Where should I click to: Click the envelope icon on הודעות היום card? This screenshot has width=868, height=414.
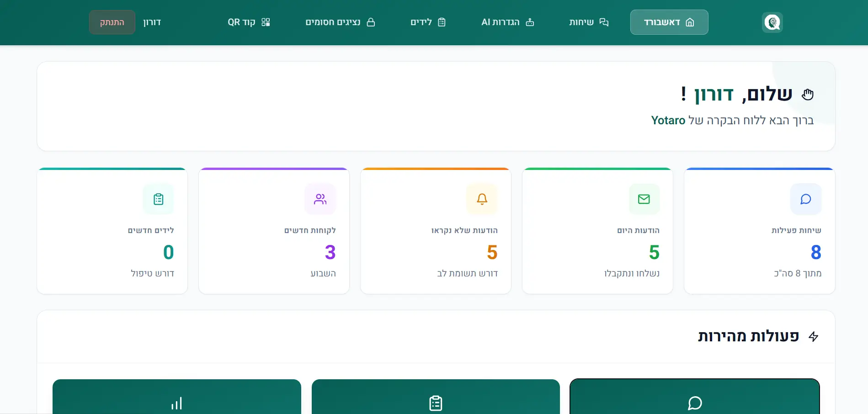point(644,199)
